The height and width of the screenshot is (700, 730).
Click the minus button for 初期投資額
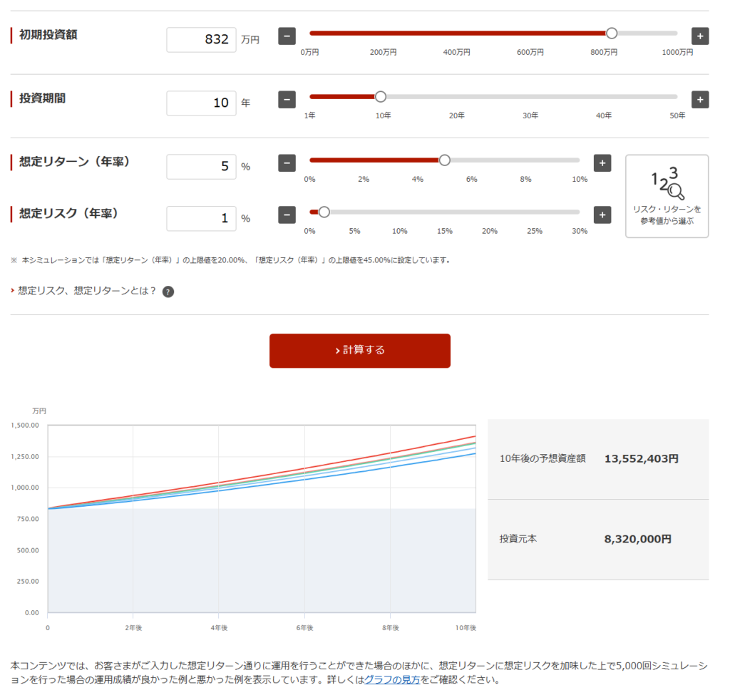point(287,36)
